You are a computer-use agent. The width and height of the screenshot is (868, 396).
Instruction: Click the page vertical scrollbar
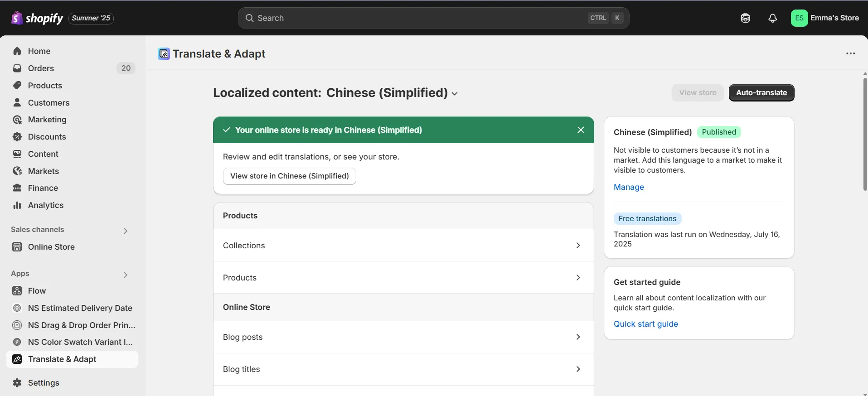pos(865,134)
